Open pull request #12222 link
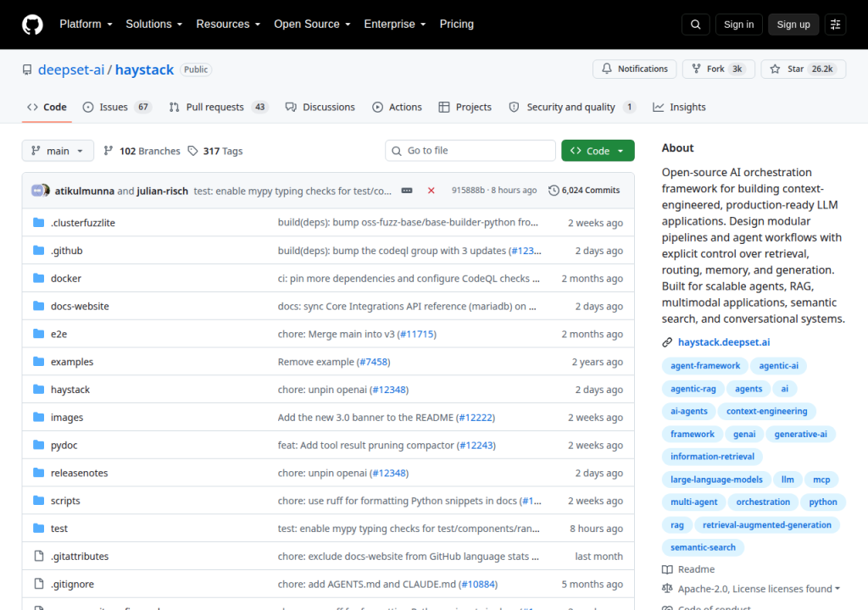The image size is (868, 610). coord(476,418)
